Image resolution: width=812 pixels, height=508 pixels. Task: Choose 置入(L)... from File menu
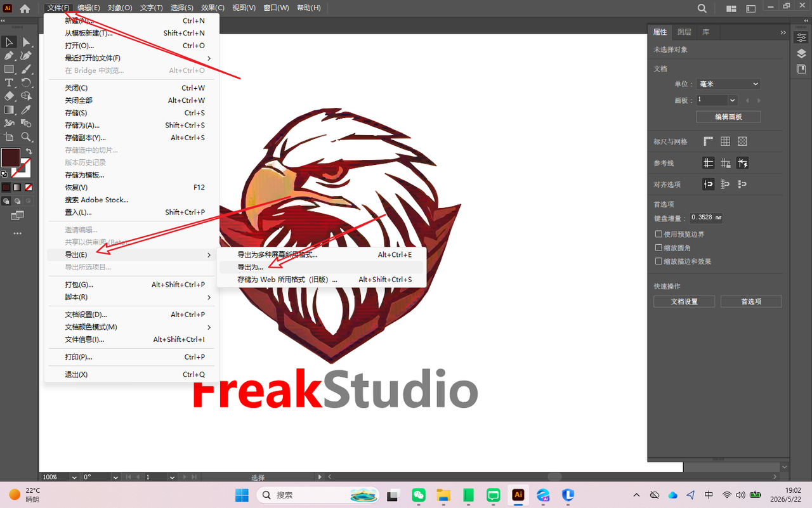point(132,212)
